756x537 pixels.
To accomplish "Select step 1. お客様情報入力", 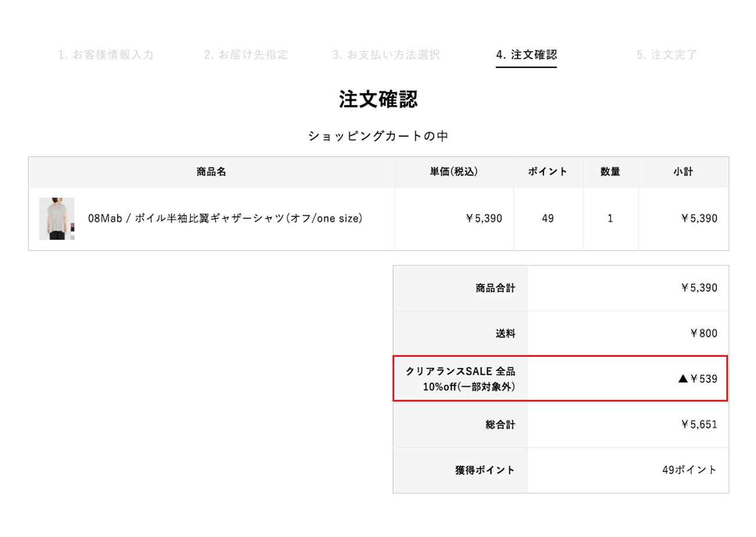I will tap(106, 55).
